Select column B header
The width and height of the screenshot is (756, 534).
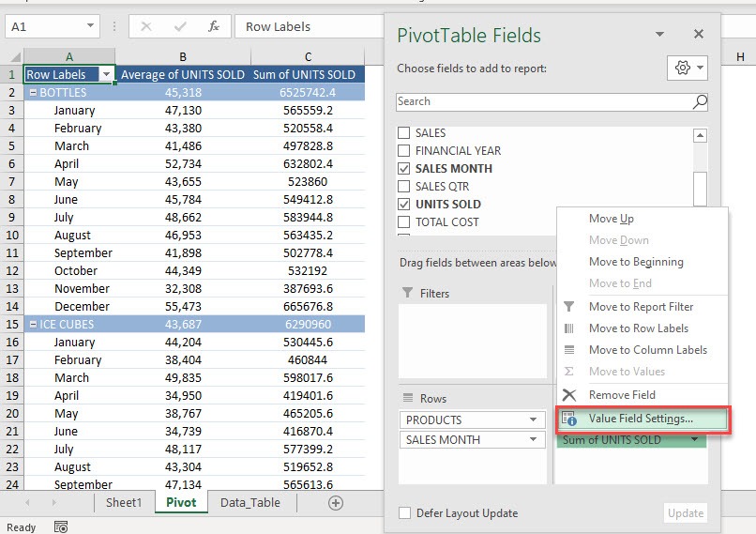[x=183, y=56]
